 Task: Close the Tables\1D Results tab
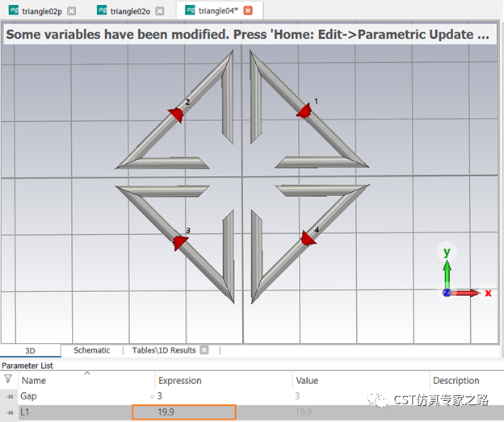click(204, 350)
